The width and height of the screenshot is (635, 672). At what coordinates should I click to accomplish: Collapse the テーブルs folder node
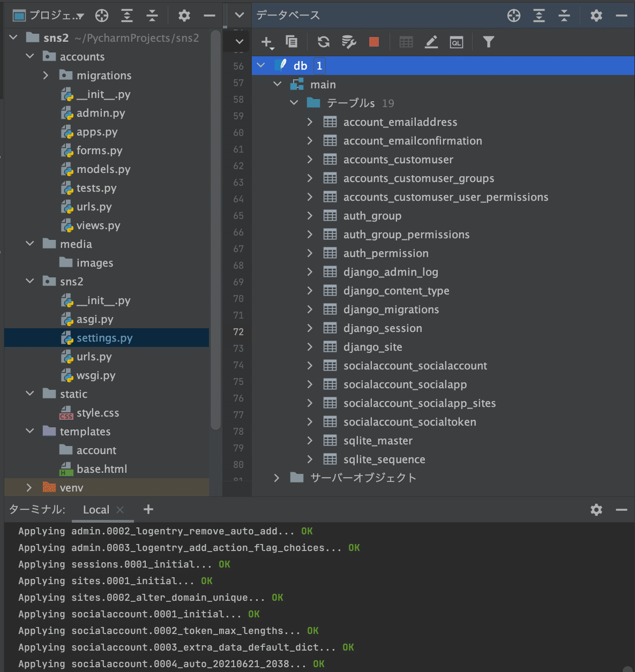point(294,103)
